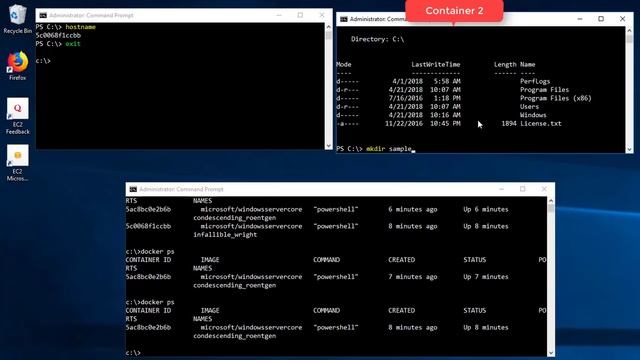Image resolution: width=640 pixels, height=360 pixels.
Task: Minimize the bottom docker ps Command Prompt window
Action: click(x=502, y=189)
